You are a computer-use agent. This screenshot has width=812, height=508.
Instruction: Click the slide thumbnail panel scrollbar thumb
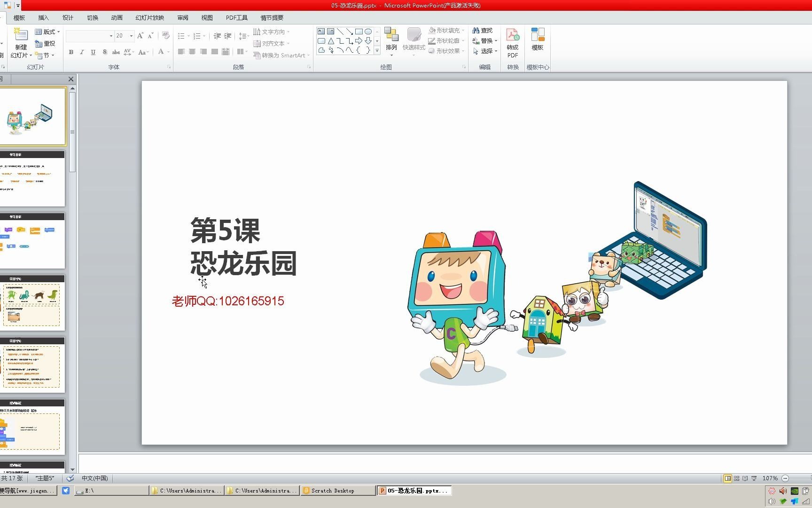click(x=72, y=132)
